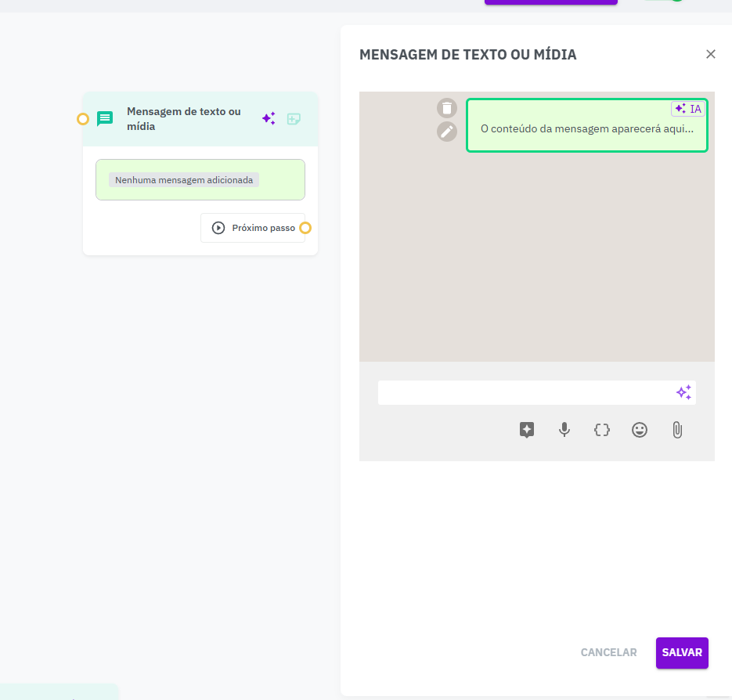Click the IA badge on the message bubble
Image resolution: width=732 pixels, height=700 pixels.
[688, 109]
